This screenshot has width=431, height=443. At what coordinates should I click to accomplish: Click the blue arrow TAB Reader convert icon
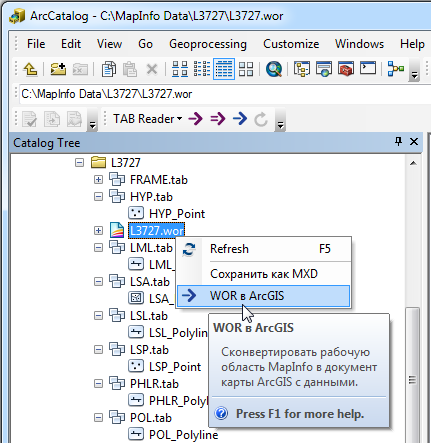[x=240, y=118]
